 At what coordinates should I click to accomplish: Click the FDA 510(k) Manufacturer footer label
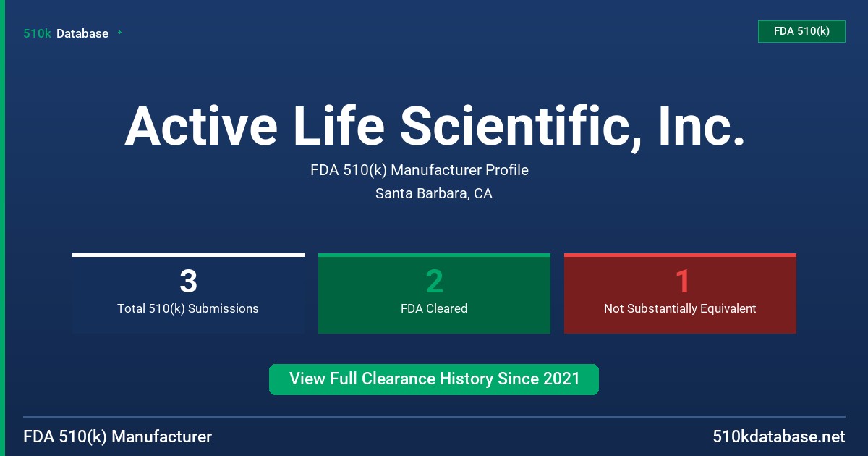pyautogui.click(x=118, y=437)
